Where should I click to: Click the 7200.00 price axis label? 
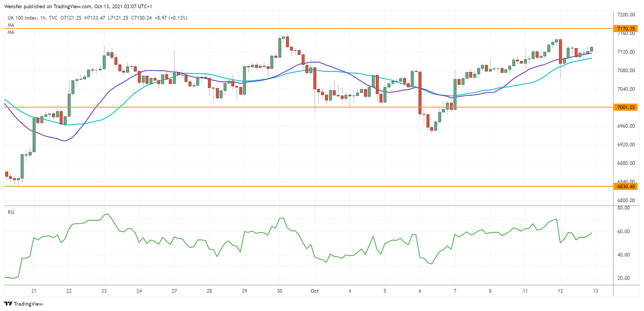tap(626, 15)
